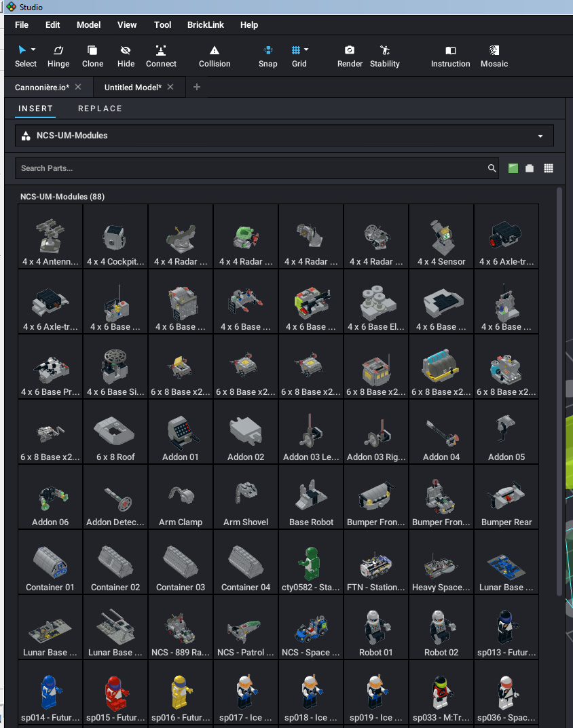
Task: Expand the NCS-UM-Modules palette dropdown
Action: [x=540, y=136]
